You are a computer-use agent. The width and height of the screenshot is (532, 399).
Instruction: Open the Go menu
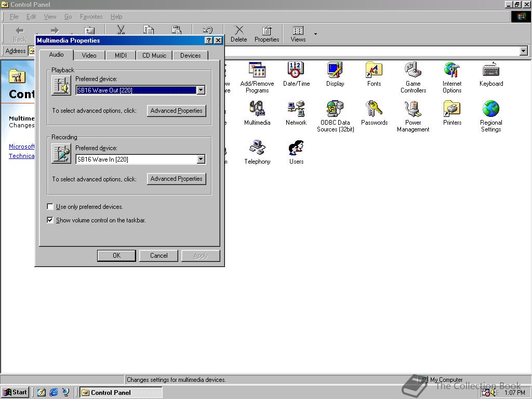[68, 17]
